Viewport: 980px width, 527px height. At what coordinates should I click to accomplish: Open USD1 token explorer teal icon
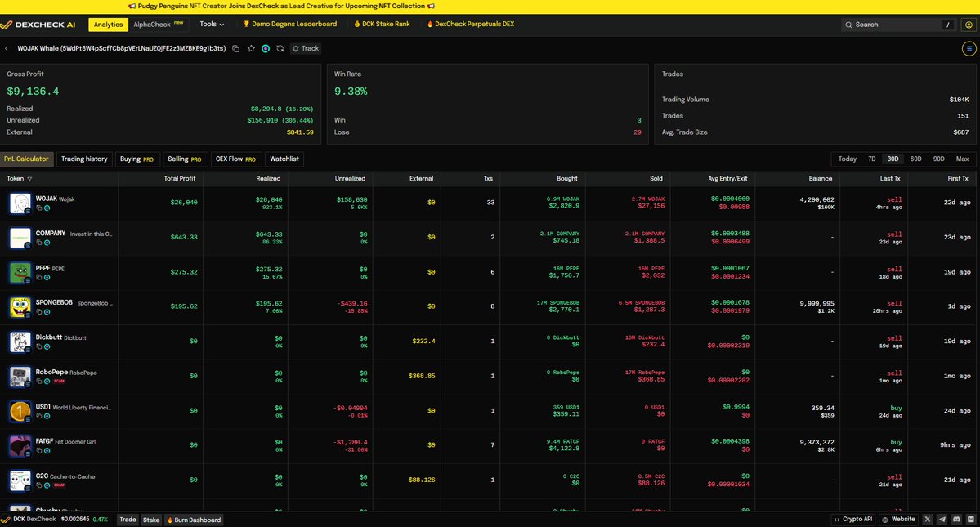coord(47,416)
